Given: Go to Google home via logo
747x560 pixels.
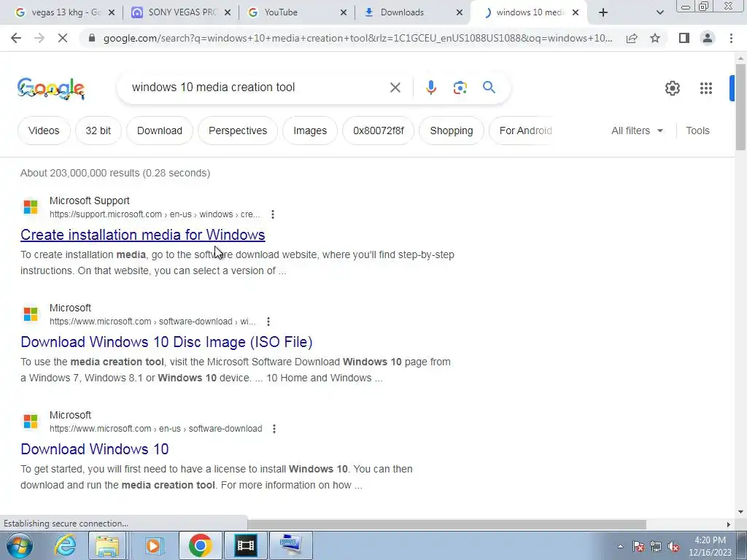Looking at the screenshot, I should pos(51,88).
